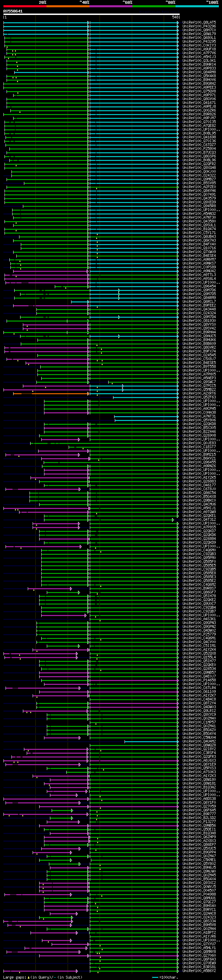Viewport: 222px width, 980px height.
Task: Open entry UniRef100_Q5K4K8
Action: (x=199, y=76)
